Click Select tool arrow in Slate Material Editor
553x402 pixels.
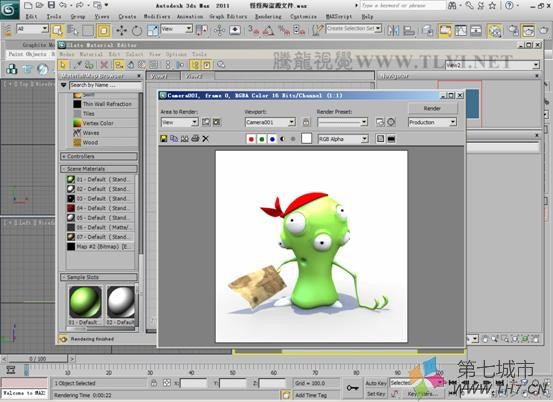pos(63,65)
